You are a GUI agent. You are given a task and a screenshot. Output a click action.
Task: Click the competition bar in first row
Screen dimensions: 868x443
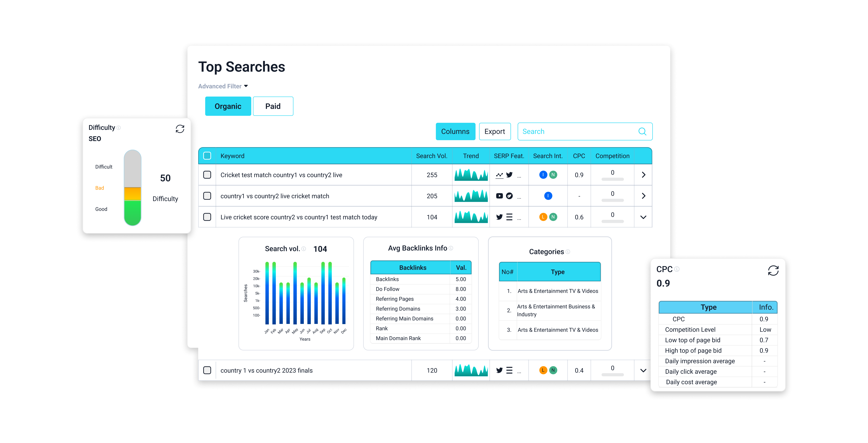click(612, 179)
